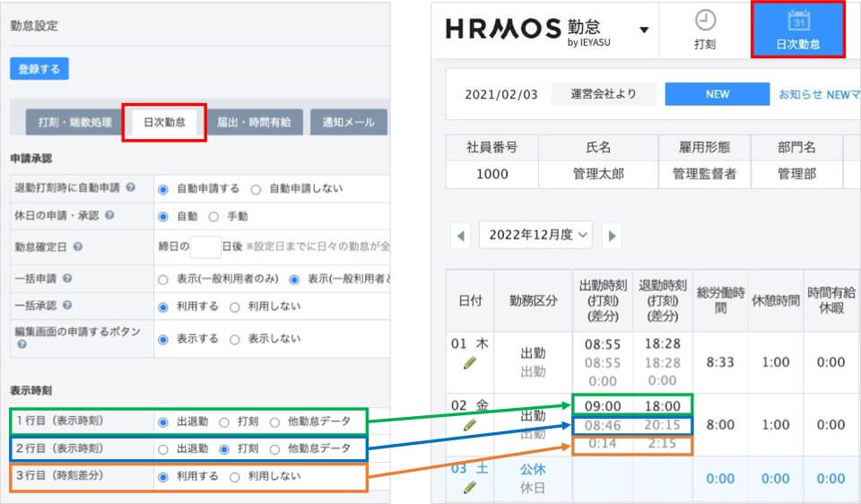Click the 締日の days input field
Screen dimensions: 861x504
205,247
